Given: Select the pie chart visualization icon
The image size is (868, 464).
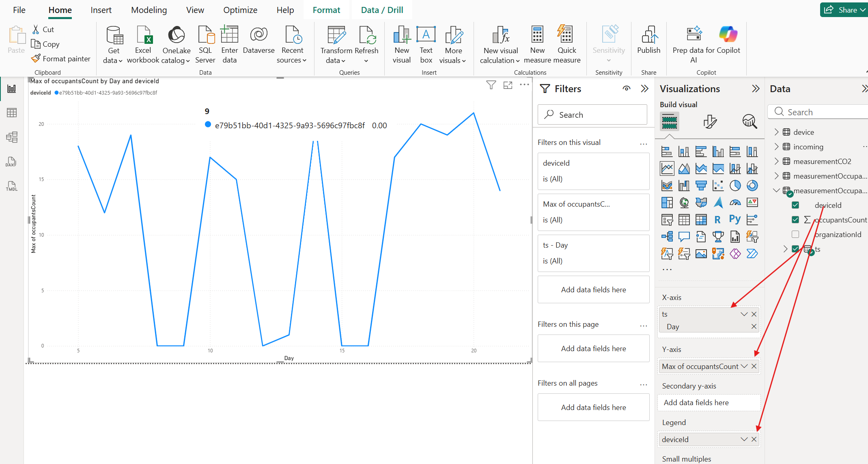Looking at the screenshot, I should click(735, 186).
